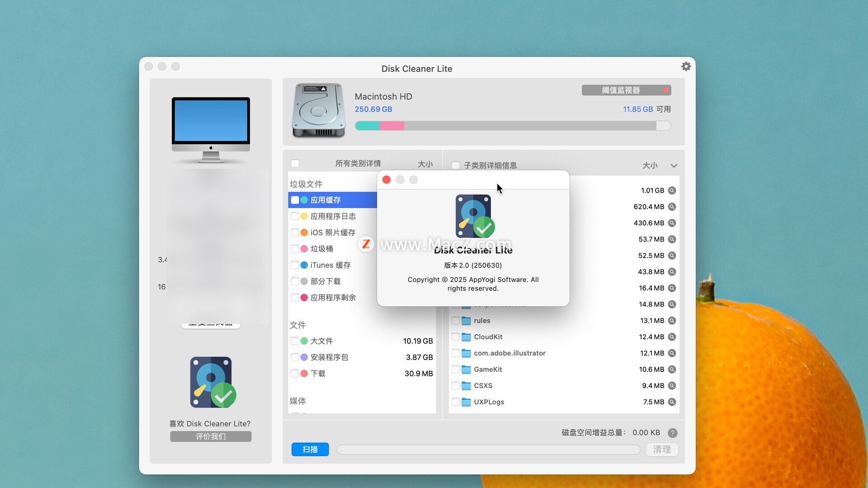Screen dimensions: 868x488
Task: Click the 所有类别详情 column header
Action: [358, 164]
